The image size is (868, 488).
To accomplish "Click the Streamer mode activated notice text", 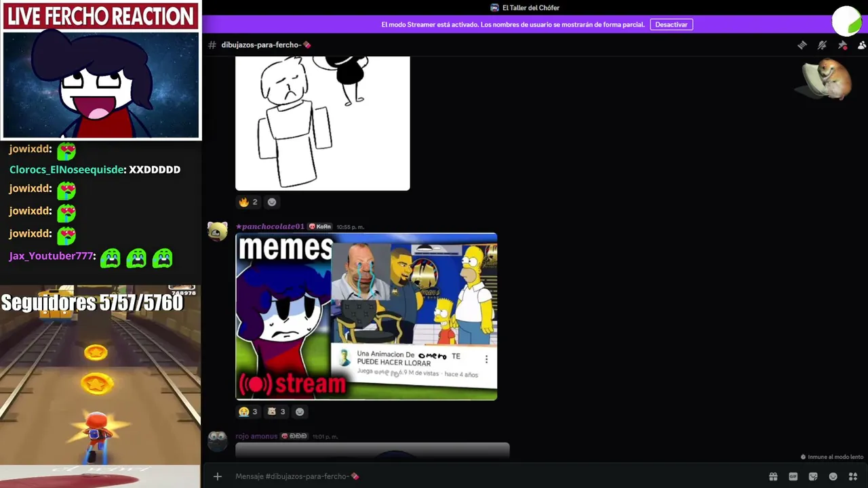I will 513,24.
